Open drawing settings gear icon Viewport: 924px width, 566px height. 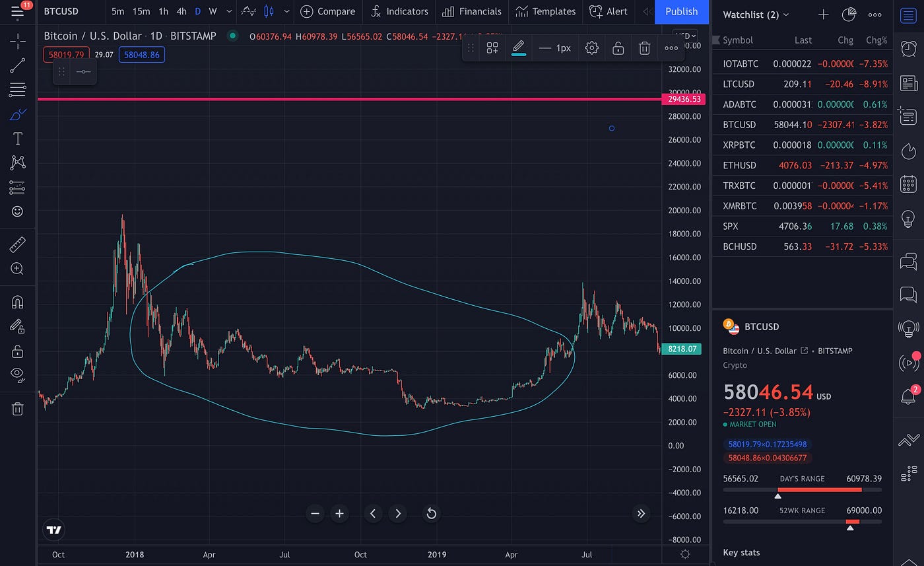coord(592,48)
